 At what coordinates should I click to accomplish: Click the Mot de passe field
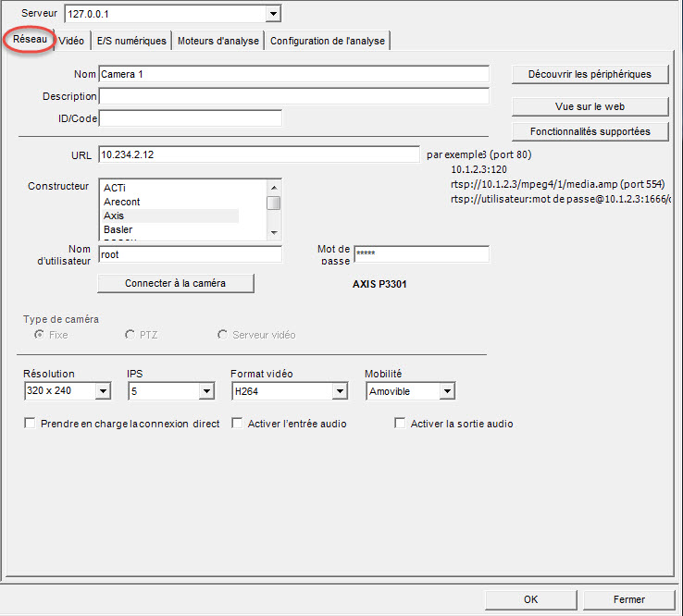(422, 254)
